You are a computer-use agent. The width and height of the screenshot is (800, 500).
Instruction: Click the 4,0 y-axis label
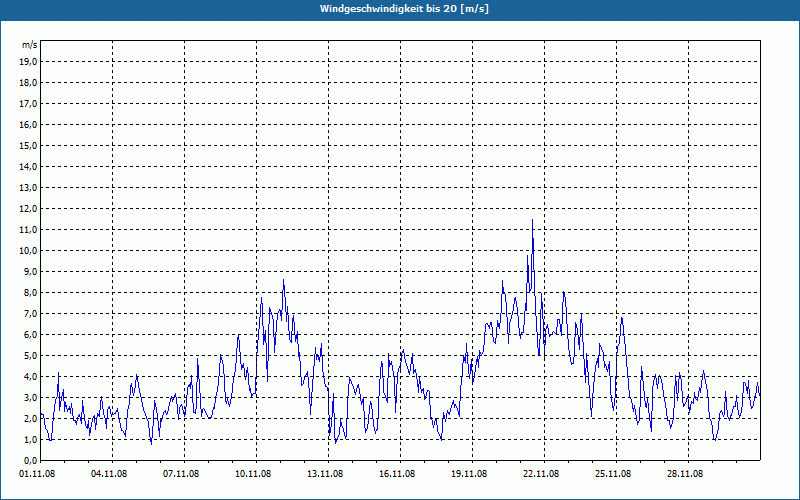click(30, 377)
